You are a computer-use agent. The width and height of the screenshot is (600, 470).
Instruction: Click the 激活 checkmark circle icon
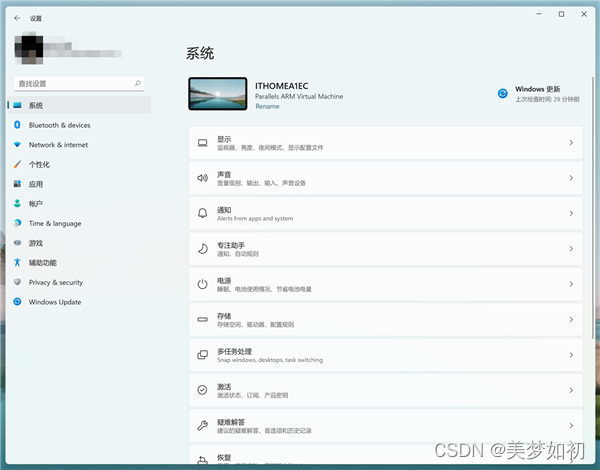point(202,390)
